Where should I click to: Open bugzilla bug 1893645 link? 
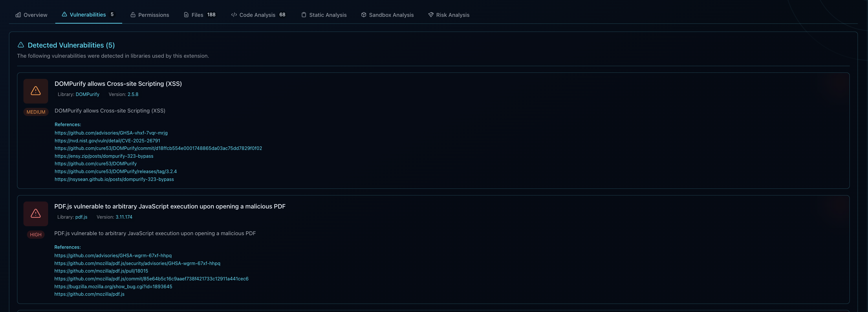(113, 287)
